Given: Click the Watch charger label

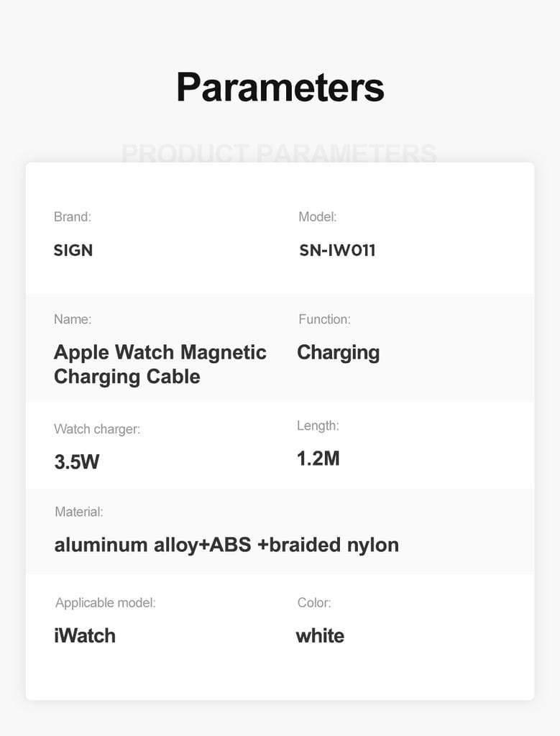Looking at the screenshot, I should [97, 429].
